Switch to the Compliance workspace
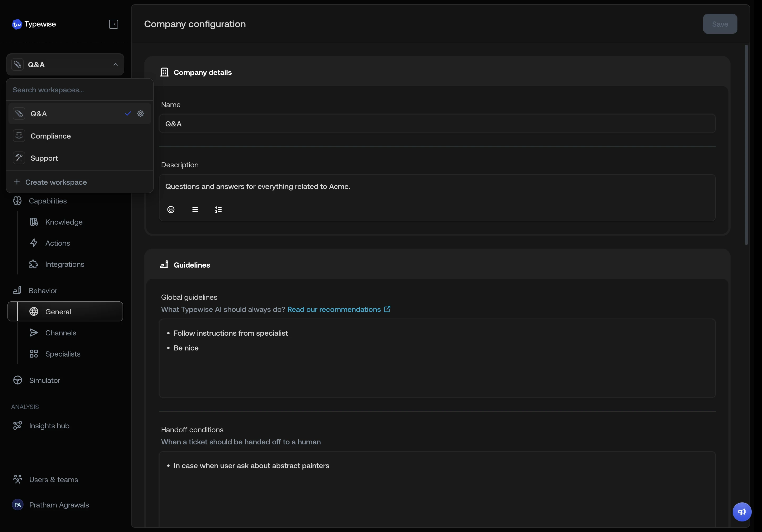 coord(50,136)
